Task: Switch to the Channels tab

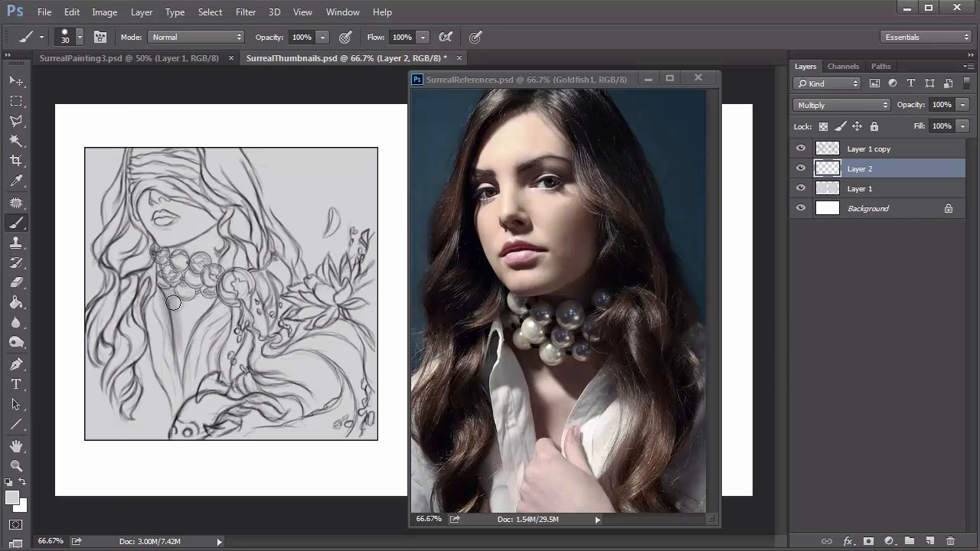Action: 843,66
